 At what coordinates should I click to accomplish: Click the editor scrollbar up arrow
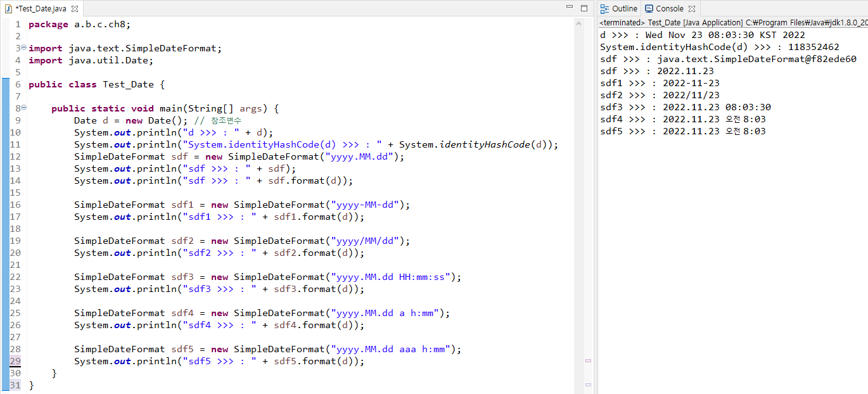[579, 23]
